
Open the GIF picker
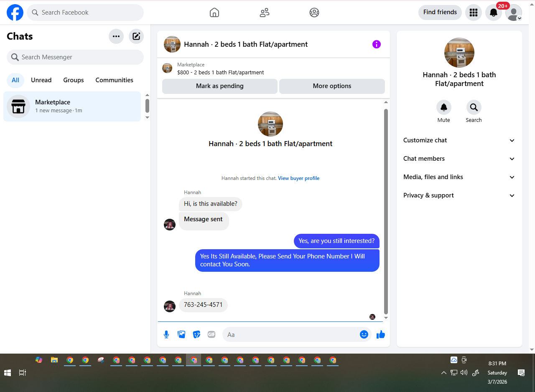(211, 334)
